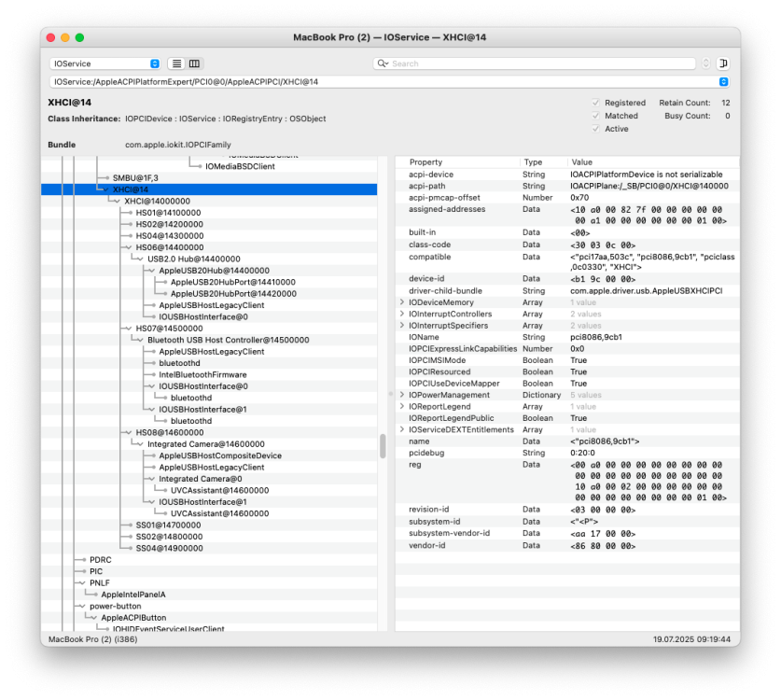The width and height of the screenshot is (781, 700).
Task: Select HS04@14300000 port entry
Action: pos(209,235)
